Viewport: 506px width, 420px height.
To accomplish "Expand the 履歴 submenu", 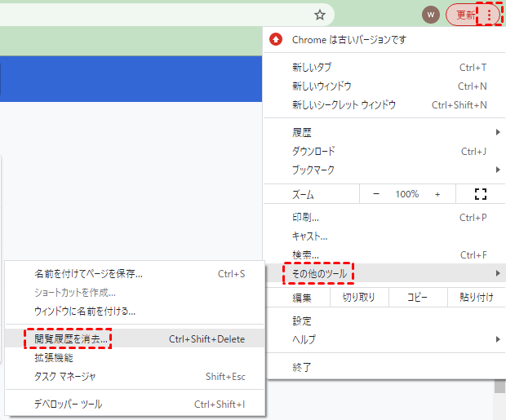I will click(x=384, y=132).
